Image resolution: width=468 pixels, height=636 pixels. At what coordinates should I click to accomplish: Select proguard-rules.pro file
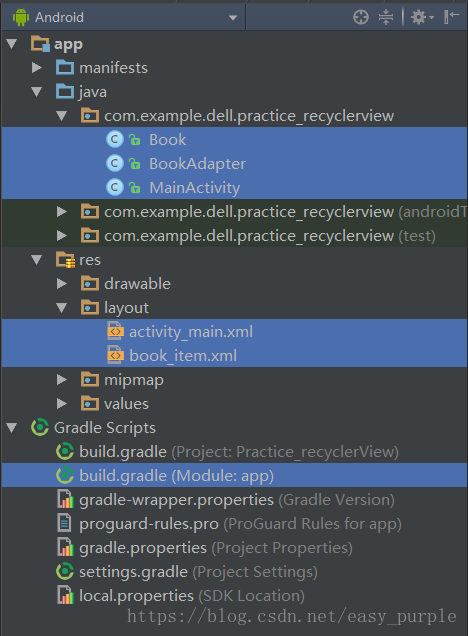coord(234,524)
